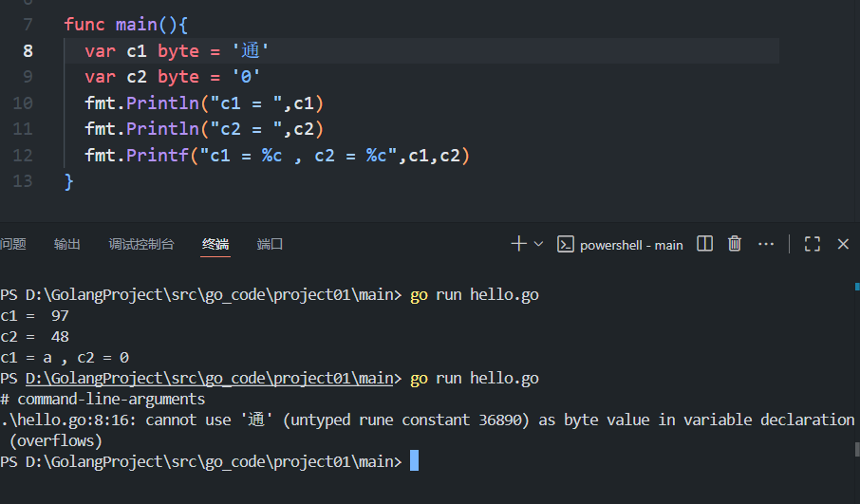Open the panel's ellipsis more actions menu
860x504 pixels.
pos(766,244)
